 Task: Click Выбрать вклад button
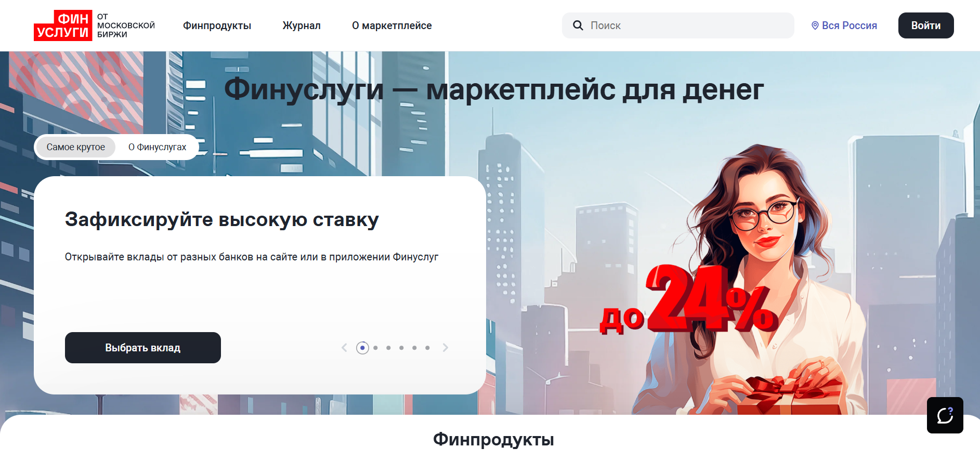pos(143,348)
